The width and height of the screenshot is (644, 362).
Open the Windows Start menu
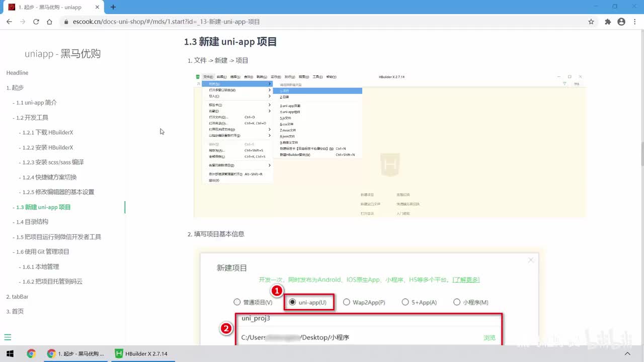(x=10, y=353)
